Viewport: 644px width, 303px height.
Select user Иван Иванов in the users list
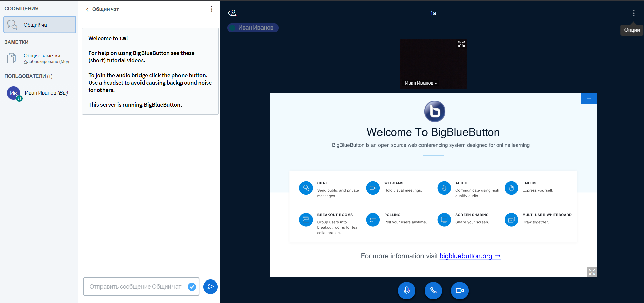[40, 93]
